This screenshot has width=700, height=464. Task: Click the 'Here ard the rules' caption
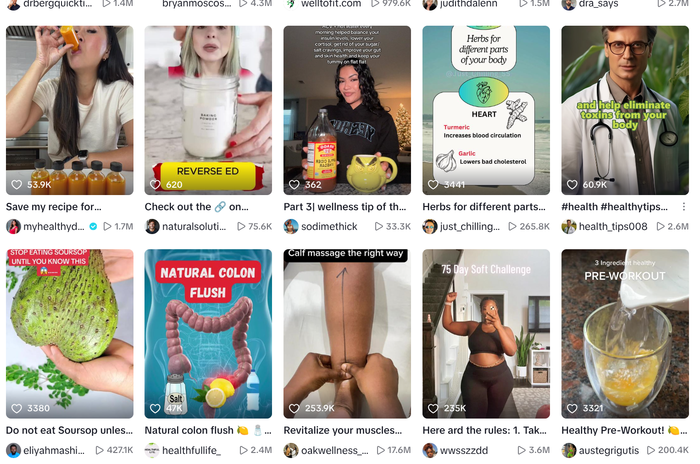484,431
